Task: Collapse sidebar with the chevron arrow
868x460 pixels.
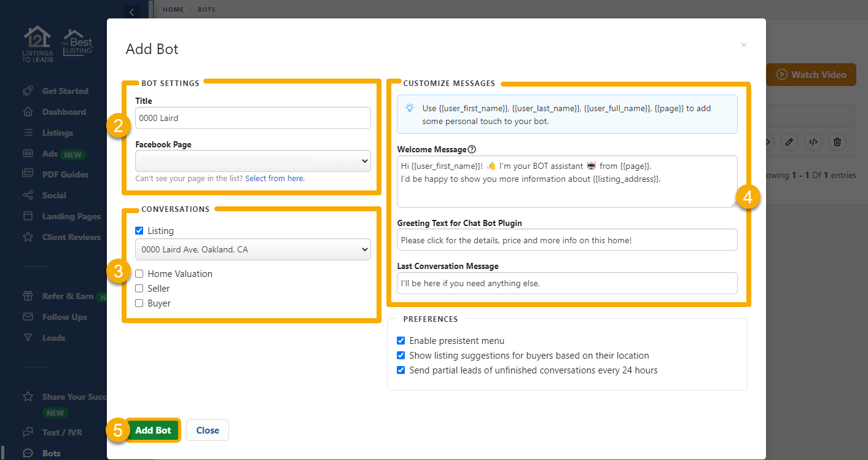Action: [131, 12]
